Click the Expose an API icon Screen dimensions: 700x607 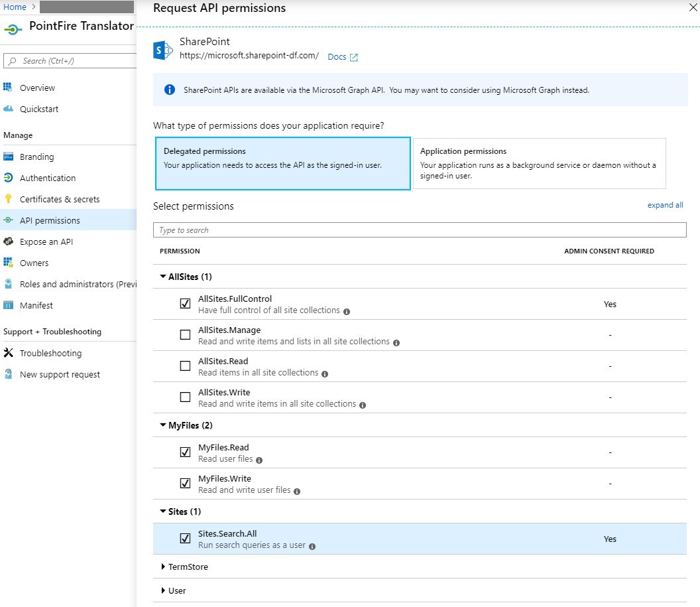click(x=8, y=241)
